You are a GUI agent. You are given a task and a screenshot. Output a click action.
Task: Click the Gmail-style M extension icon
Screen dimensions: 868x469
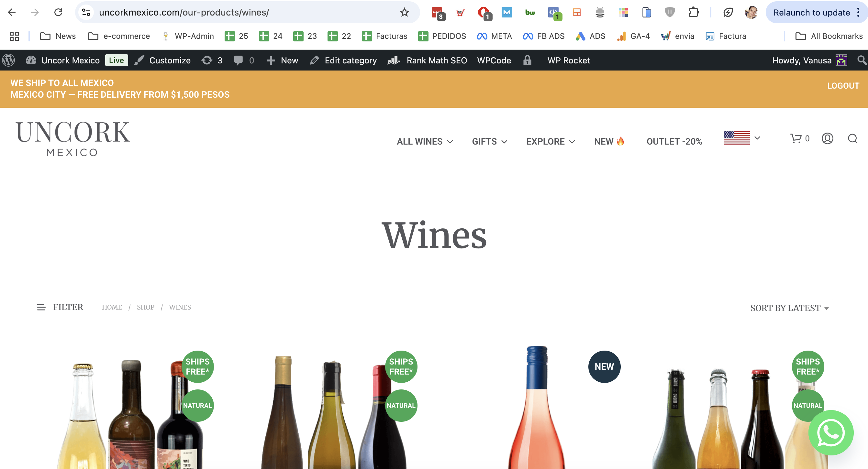click(x=506, y=13)
